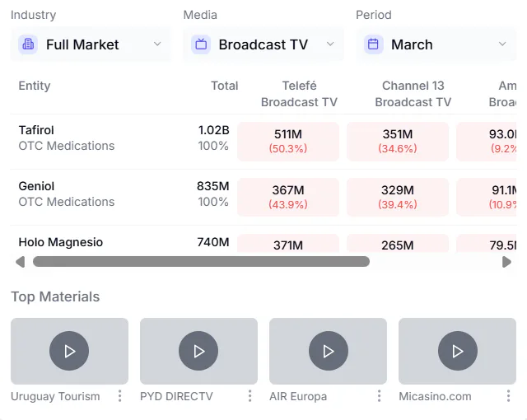
Task: Click the Entity column header
Action: [35, 86]
